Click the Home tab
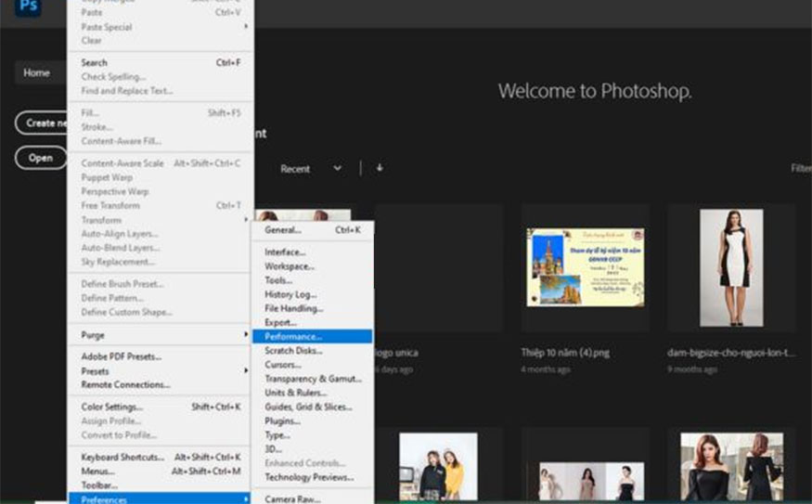 pyautogui.click(x=39, y=73)
